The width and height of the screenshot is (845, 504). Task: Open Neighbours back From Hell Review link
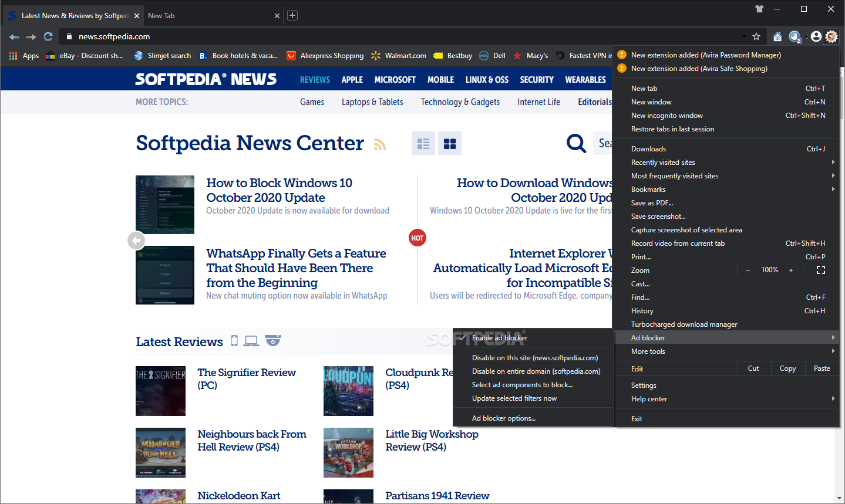[252, 440]
